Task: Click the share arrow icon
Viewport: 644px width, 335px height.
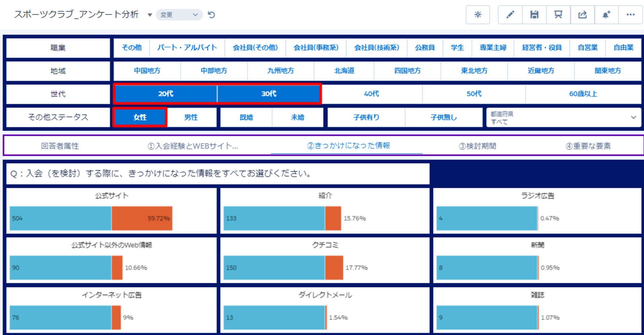Action: coord(582,15)
